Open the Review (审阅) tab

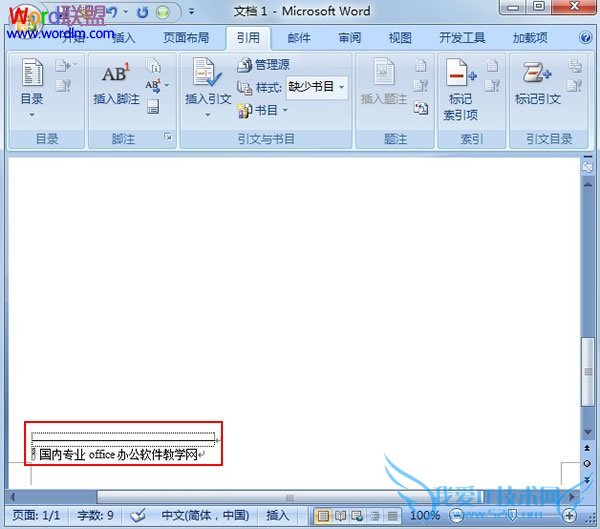(350, 38)
